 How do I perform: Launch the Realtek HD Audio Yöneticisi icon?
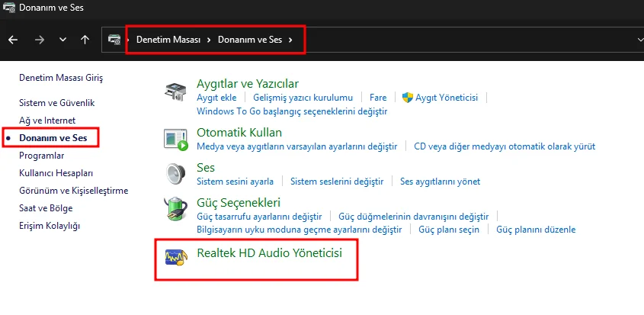[176, 257]
